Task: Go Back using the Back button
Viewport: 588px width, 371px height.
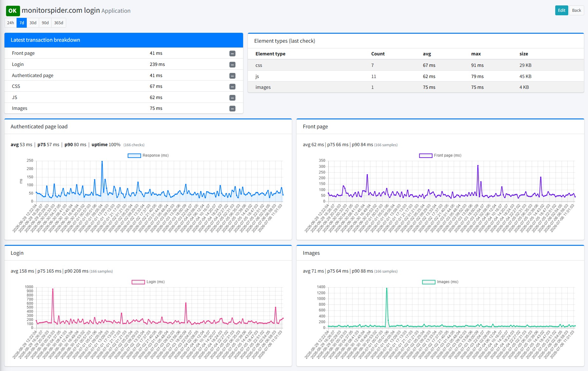Action: click(576, 10)
